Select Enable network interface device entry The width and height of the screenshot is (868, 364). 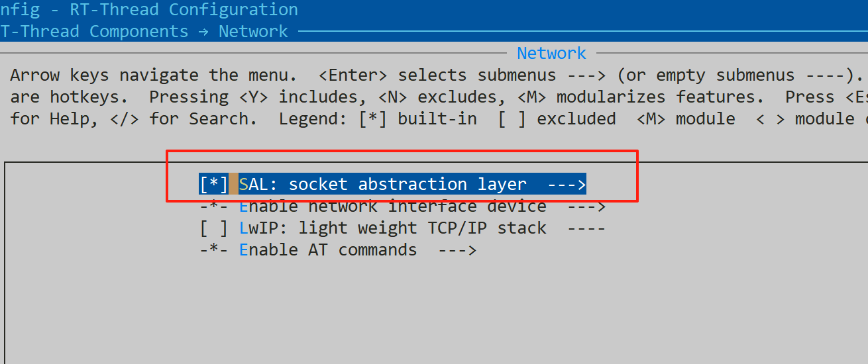(393, 206)
